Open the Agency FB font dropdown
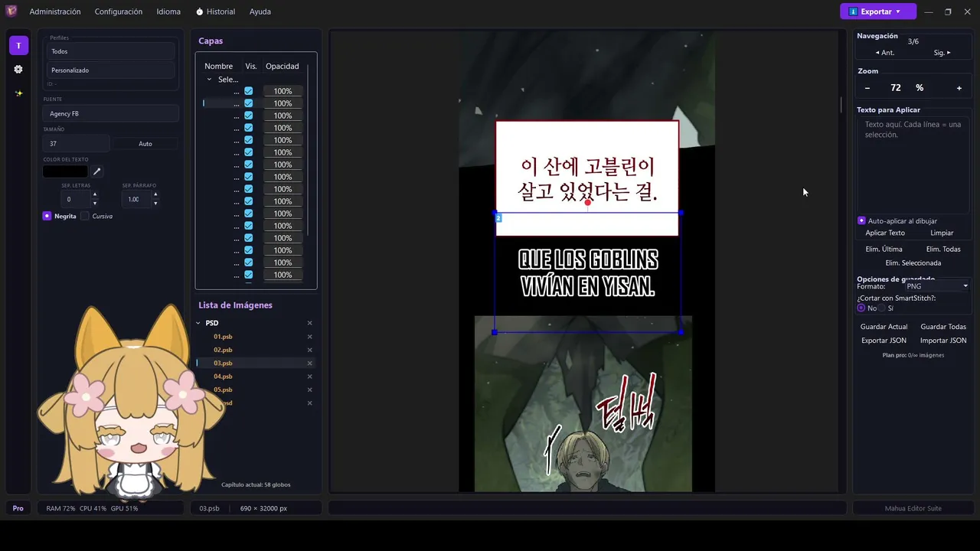Image resolution: width=980 pixels, height=551 pixels. point(111,113)
